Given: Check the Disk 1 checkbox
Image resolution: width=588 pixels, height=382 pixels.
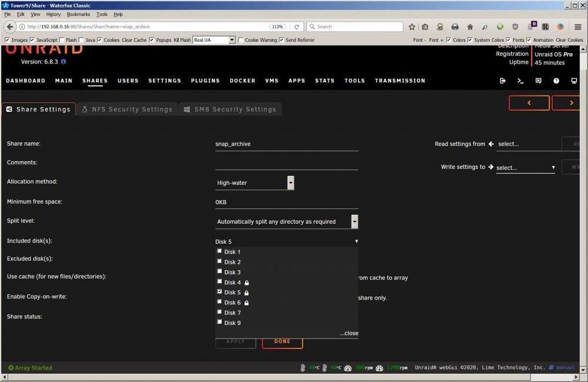Looking at the screenshot, I should [x=219, y=251].
